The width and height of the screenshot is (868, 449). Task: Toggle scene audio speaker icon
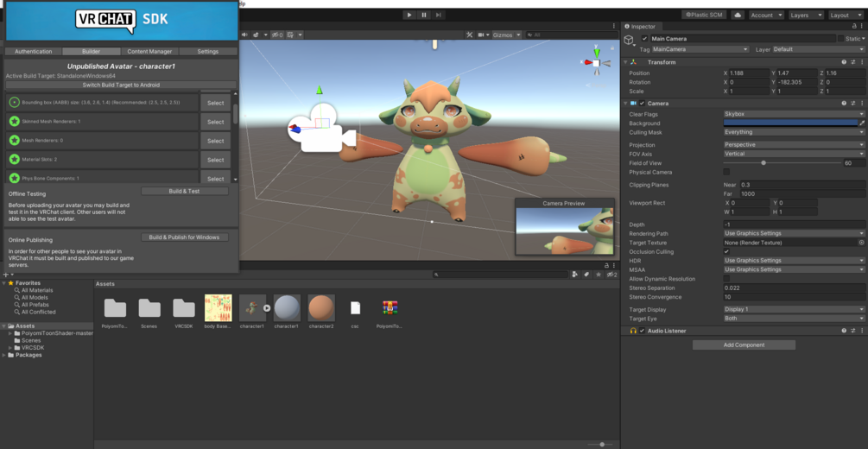coord(244,35)
